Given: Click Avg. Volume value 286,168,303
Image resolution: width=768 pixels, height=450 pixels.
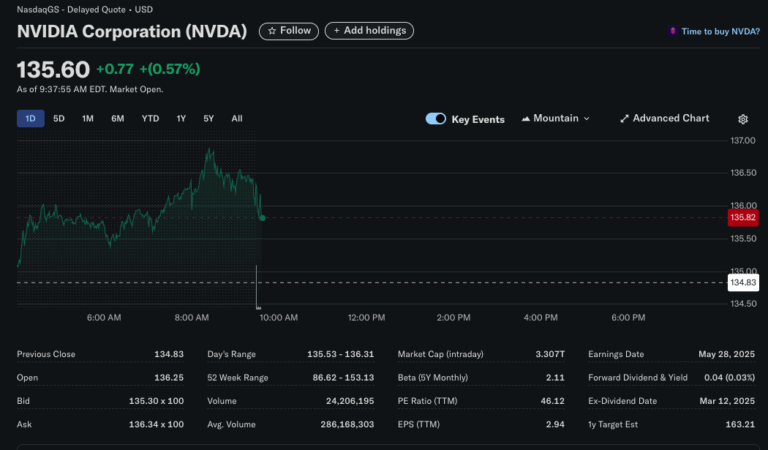Looking at the screenshot, I should (347, 425).
